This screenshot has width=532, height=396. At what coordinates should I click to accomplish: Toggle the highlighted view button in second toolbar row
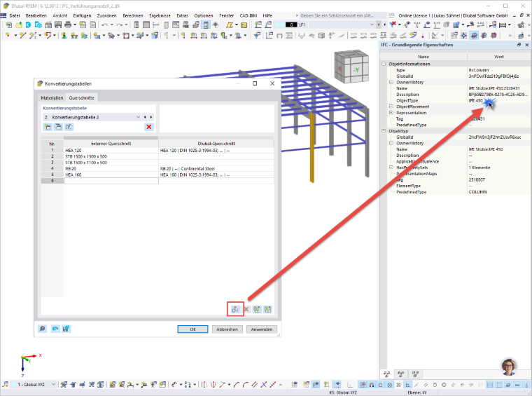click(474, 35)
